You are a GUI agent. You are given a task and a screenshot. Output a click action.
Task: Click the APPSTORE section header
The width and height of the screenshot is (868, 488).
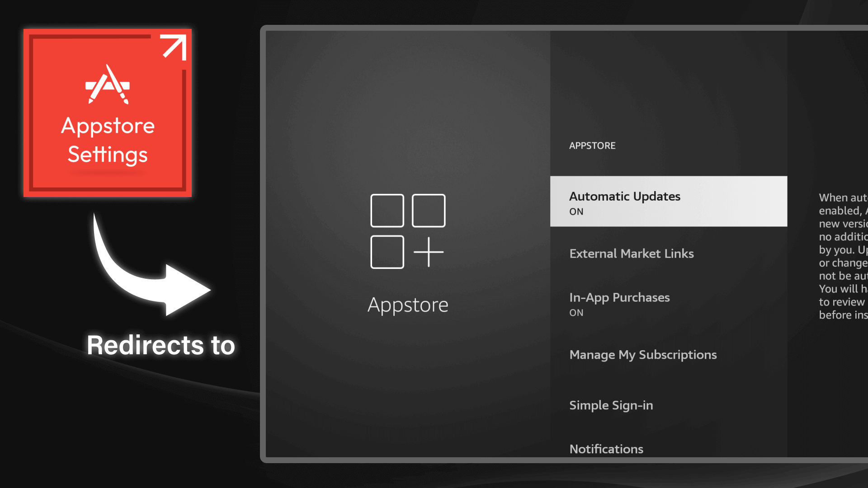point(593,145)
